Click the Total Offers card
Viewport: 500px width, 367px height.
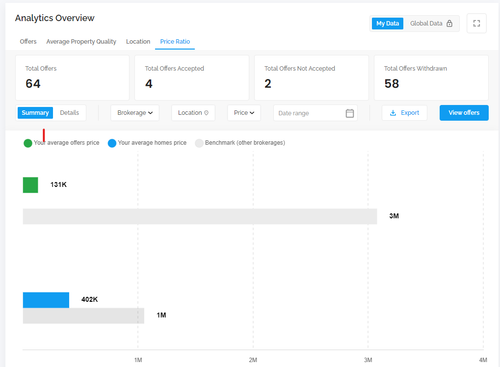pyautogui.click(x=72, y=78)
